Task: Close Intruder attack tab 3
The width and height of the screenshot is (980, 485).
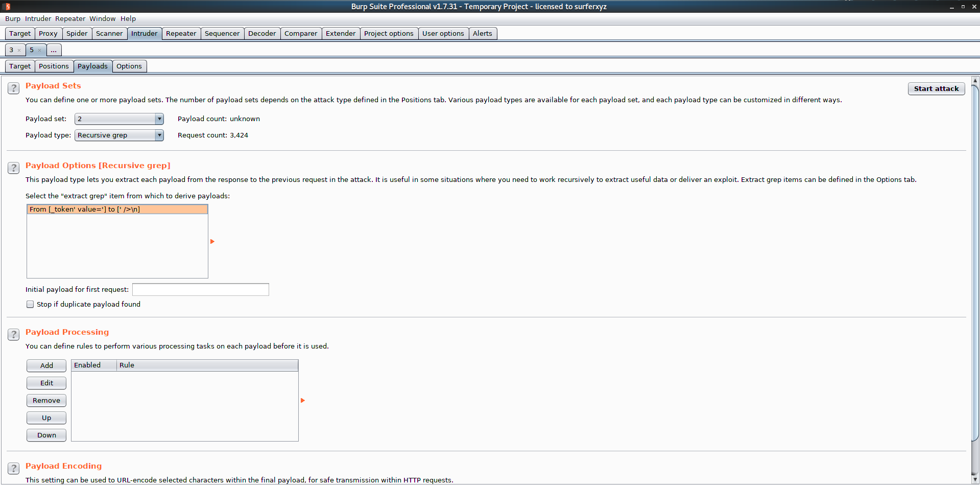Action: (19, 50)
